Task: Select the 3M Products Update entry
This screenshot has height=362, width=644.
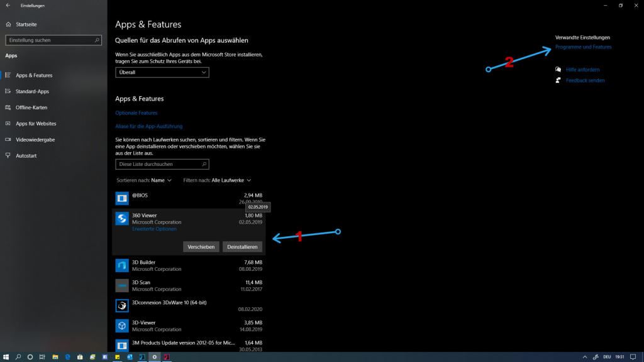Action: (x=189, y=345)
